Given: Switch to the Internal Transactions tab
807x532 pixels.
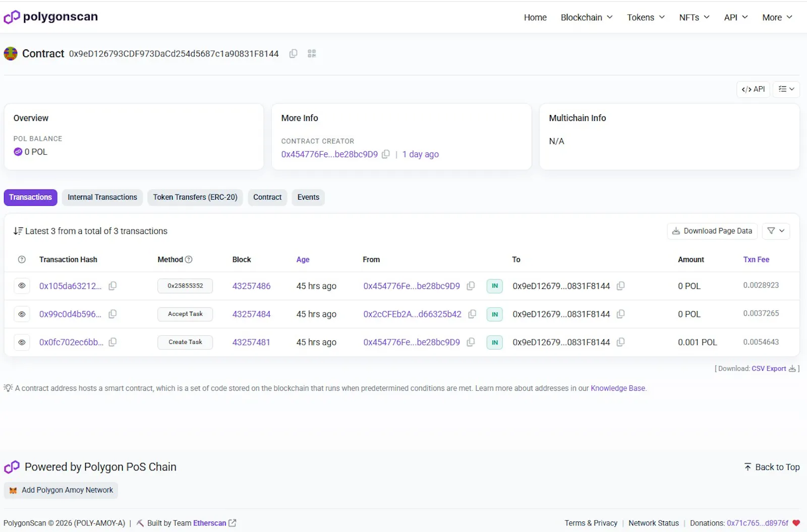Looking at the screenshot, I should coord(102,197).
